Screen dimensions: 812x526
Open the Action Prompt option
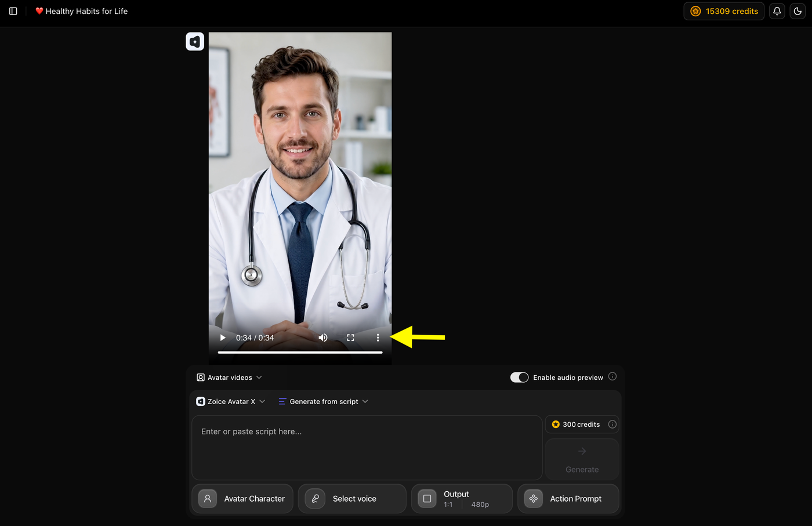[x=568, y=499]
